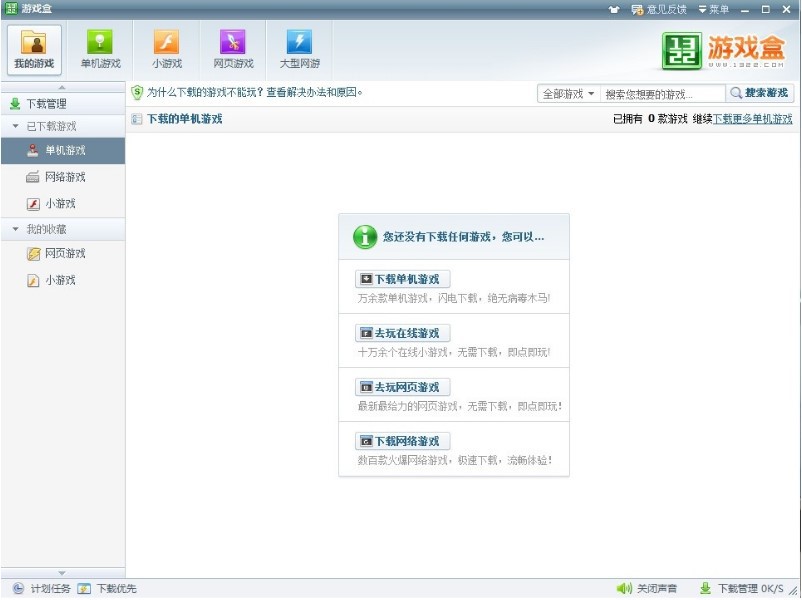Go to the 网页游戏 toolbar section

pos(233,49)
